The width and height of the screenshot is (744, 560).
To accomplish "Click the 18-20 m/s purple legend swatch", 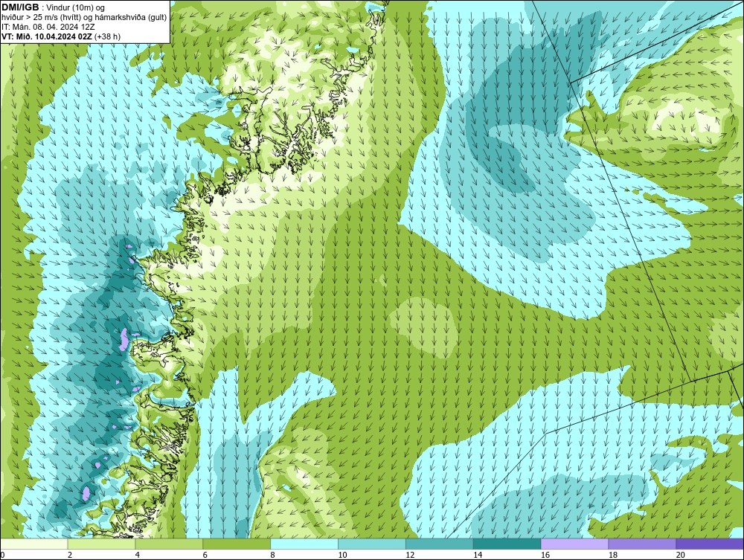I will pyautogui.click(x=643, y=544).
